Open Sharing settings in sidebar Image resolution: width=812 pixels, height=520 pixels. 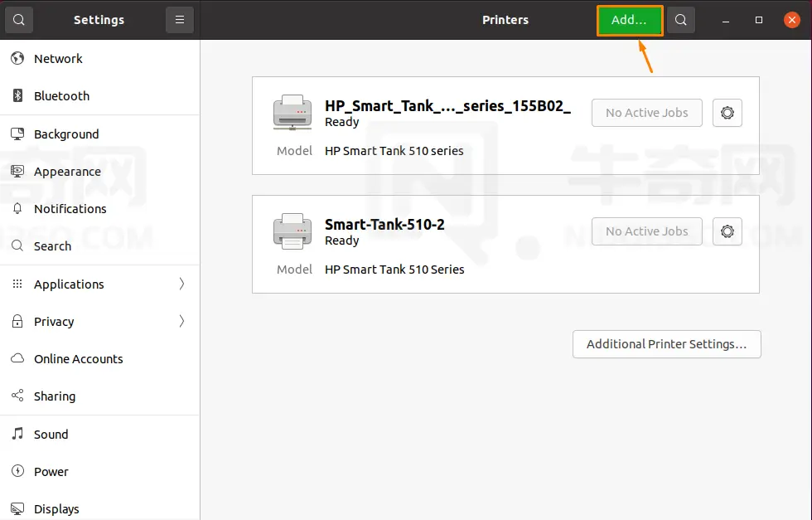pos(99,396)
